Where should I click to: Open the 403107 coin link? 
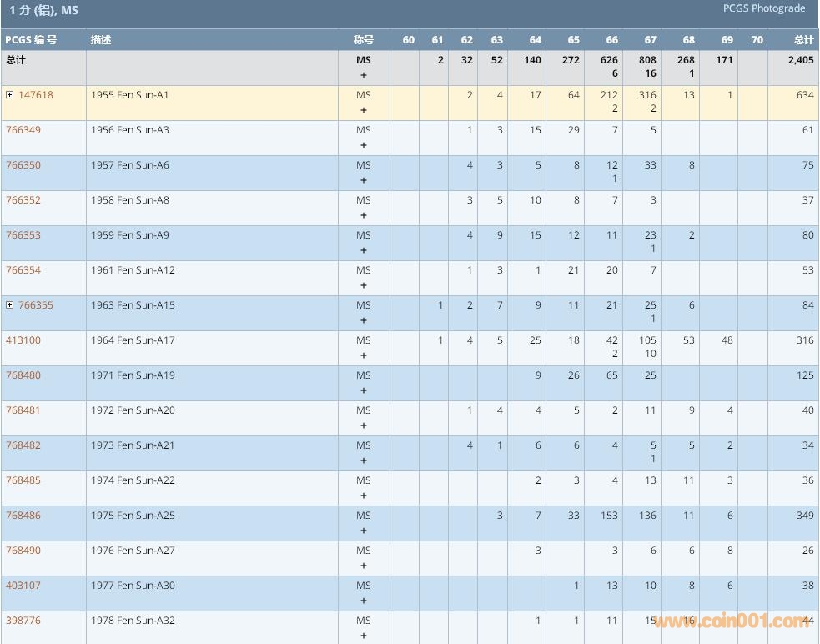pyautogui.click(x=23, y=586)
